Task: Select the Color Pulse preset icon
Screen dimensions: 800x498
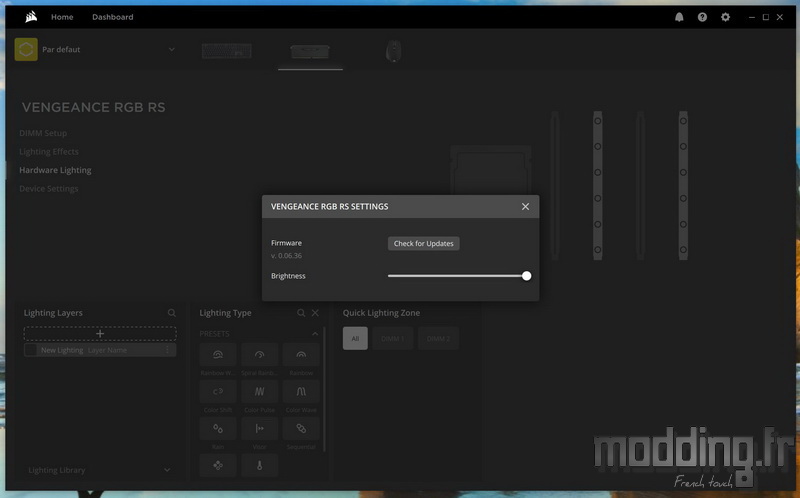Action: tap(259, 392)
